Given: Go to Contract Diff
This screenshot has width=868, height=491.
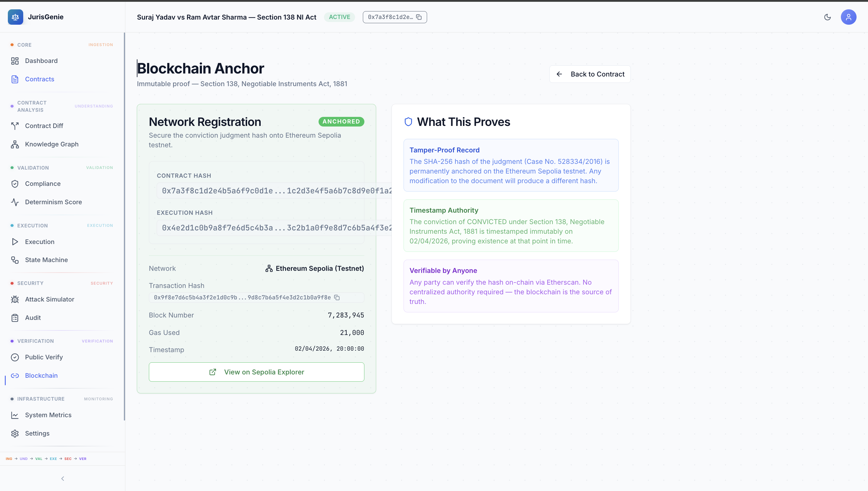Looking at the screenshot, I should coord(44,126).
